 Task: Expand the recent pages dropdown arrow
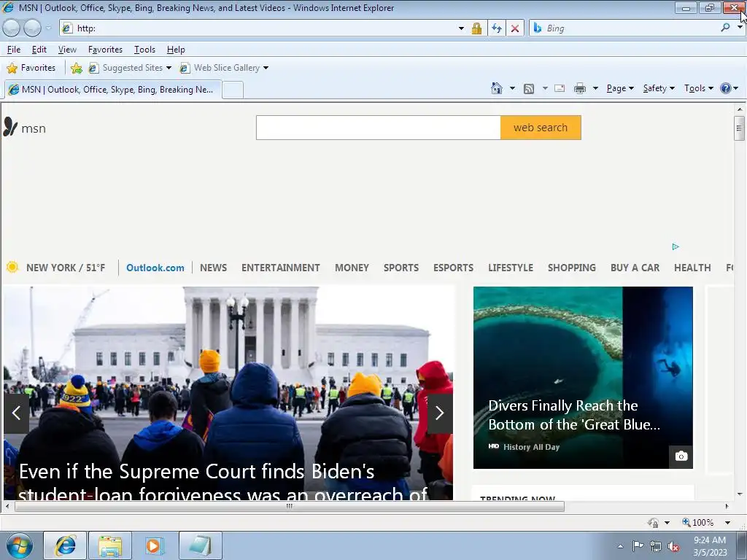coord(48,28)
